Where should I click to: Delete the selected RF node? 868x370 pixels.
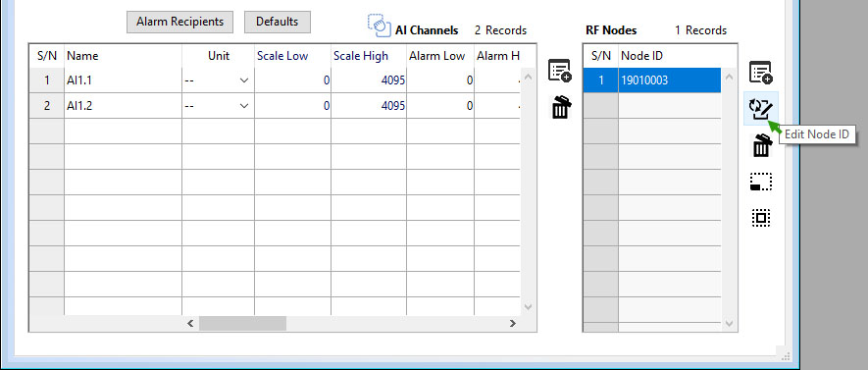[x=762, y=145]
